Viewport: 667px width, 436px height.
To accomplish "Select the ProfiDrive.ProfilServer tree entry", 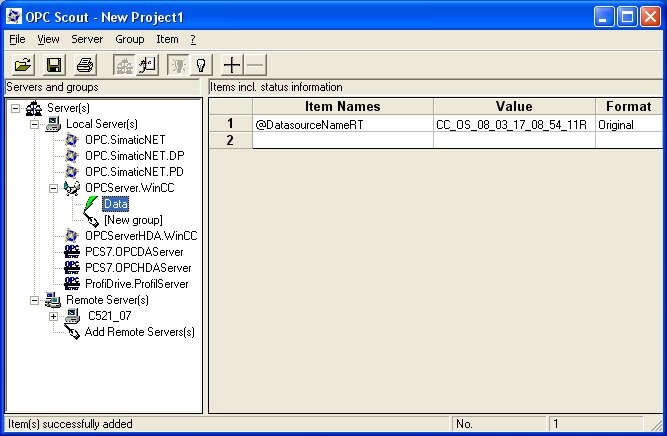I will [x=137, y=284].
